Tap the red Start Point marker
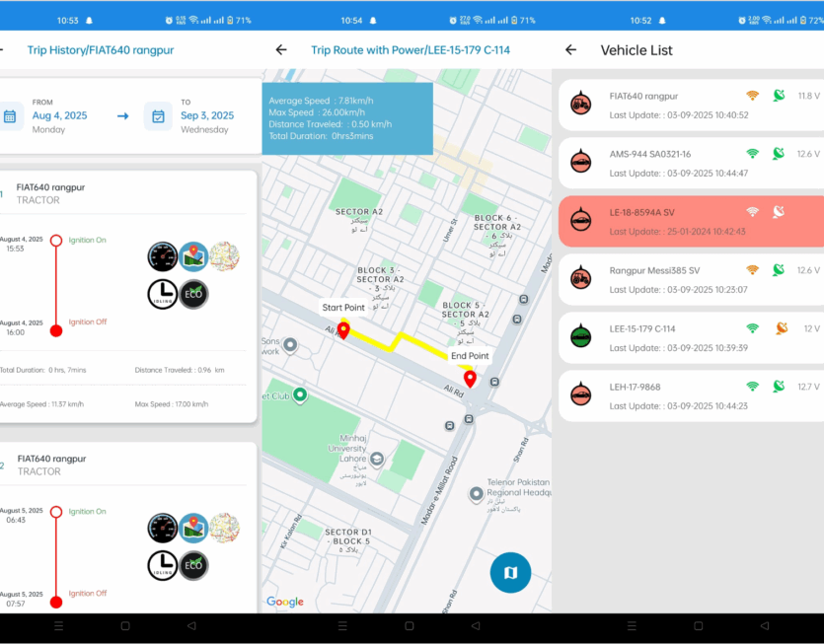824x644 pixels. coord(343,330)
